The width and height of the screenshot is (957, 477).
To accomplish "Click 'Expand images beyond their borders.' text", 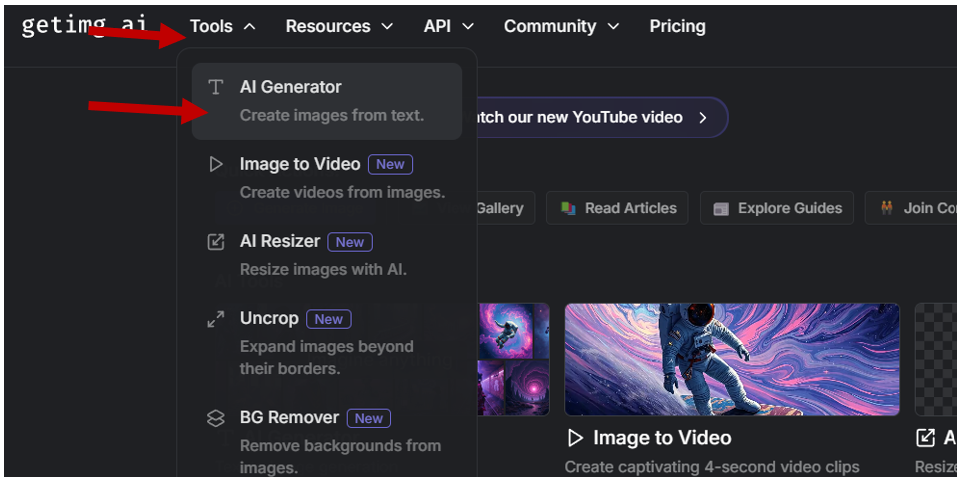I will tap(327, 357).
